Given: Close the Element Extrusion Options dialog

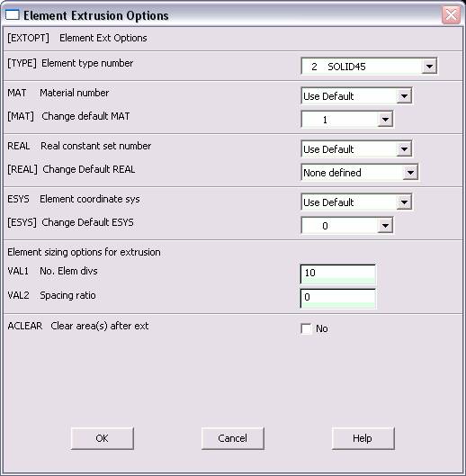Looking at the screenshot, I should pos(451,15).
